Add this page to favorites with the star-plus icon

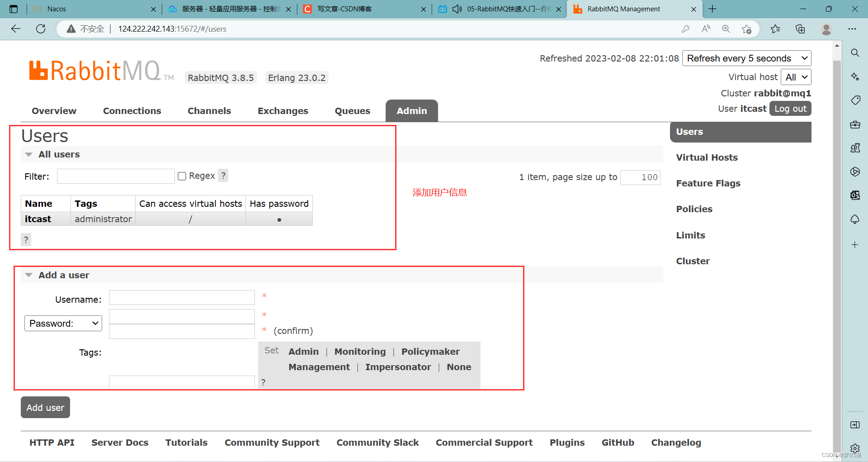pos(746,29)
